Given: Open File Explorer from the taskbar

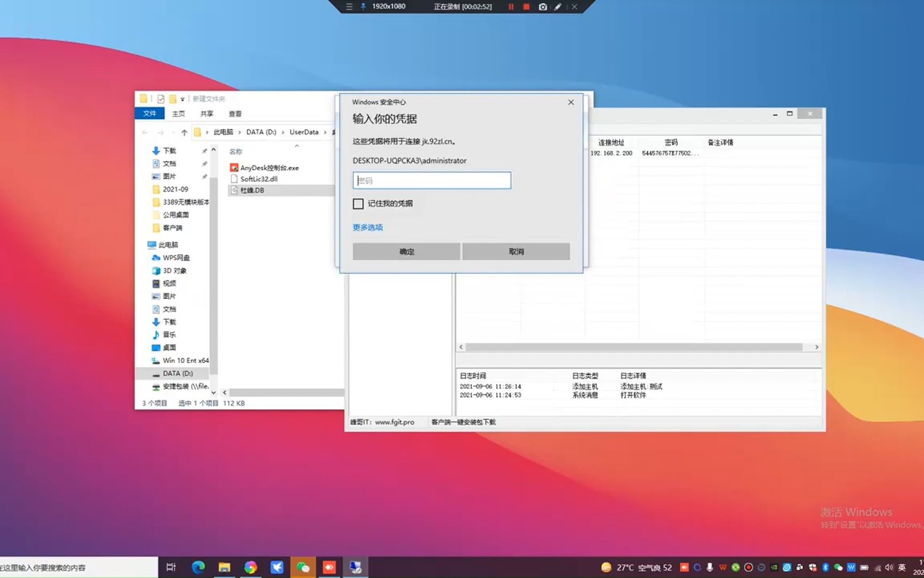Looking at the screenshot, I should click(x=224, y=567).
